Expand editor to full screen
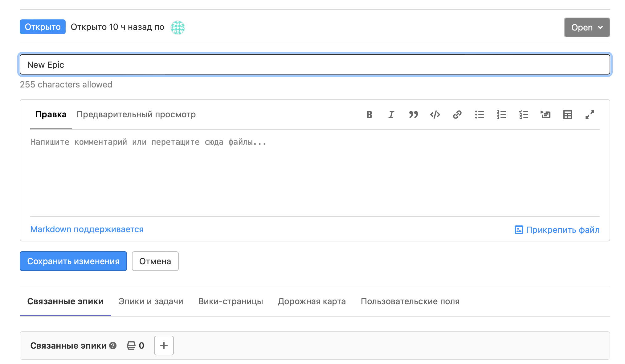Screen dimensions: 625x364 click(590, 115)
